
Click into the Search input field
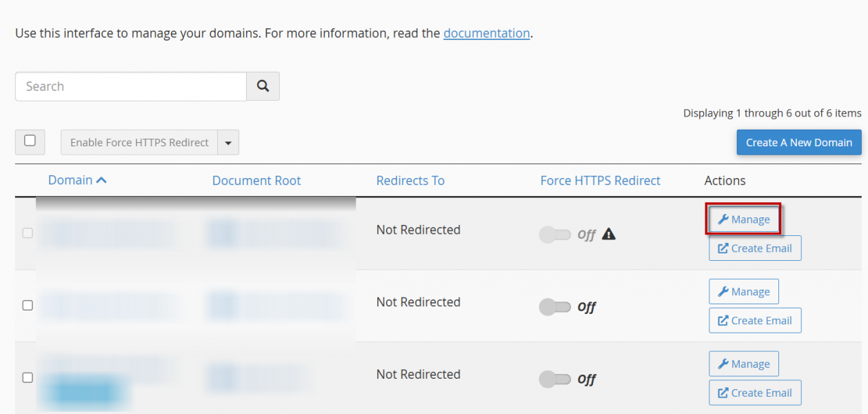[x=131, y=86]
